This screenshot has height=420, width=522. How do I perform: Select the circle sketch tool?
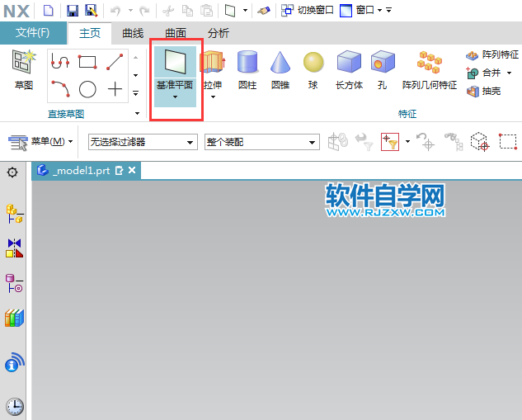pyautogui.click(x=87, y=89)
